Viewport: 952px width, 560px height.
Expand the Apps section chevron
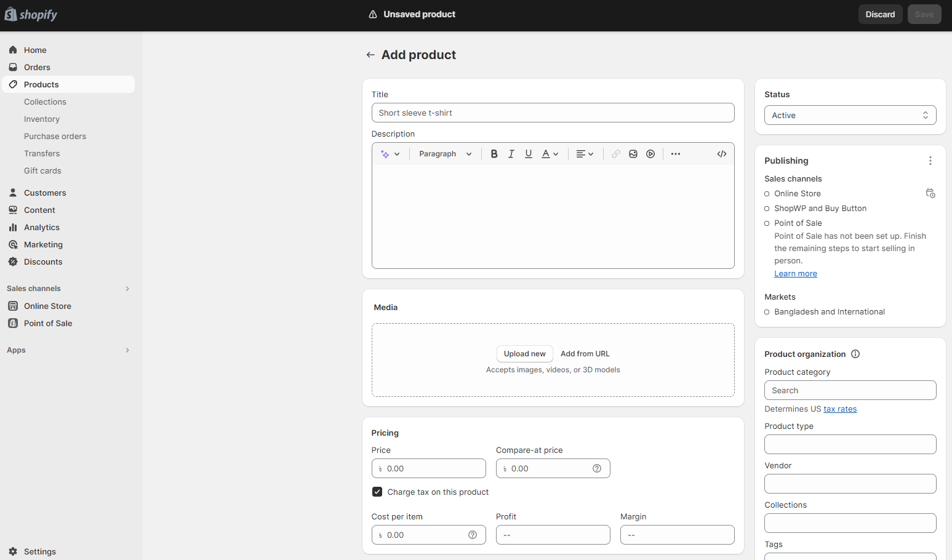coord(127,350)
